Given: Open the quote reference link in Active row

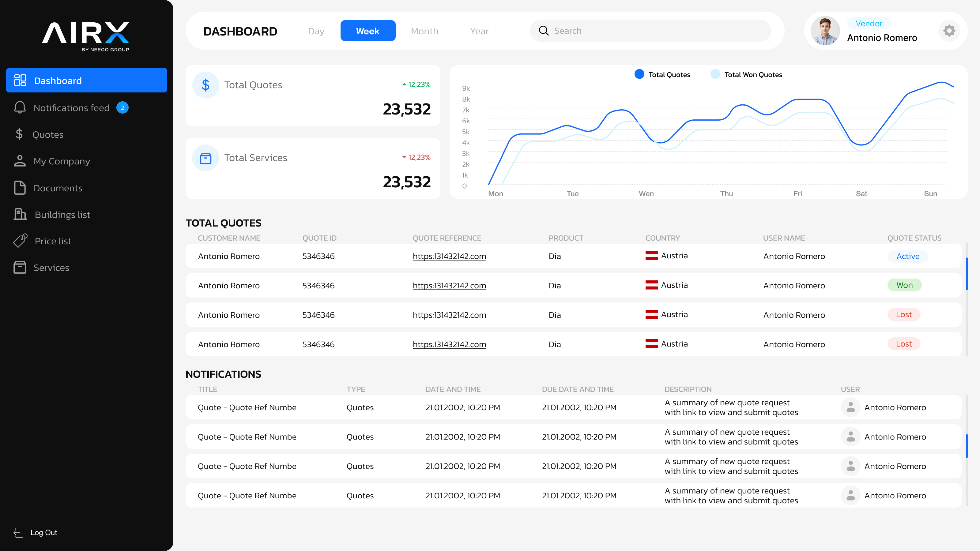Looking at the screenshot, I should tap(449, 256).
